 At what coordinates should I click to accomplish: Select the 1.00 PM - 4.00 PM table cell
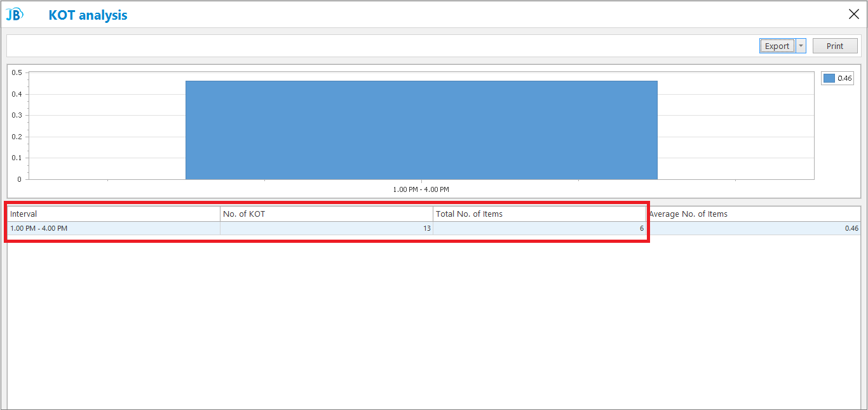pyautogui.click(x=114, y=228)
